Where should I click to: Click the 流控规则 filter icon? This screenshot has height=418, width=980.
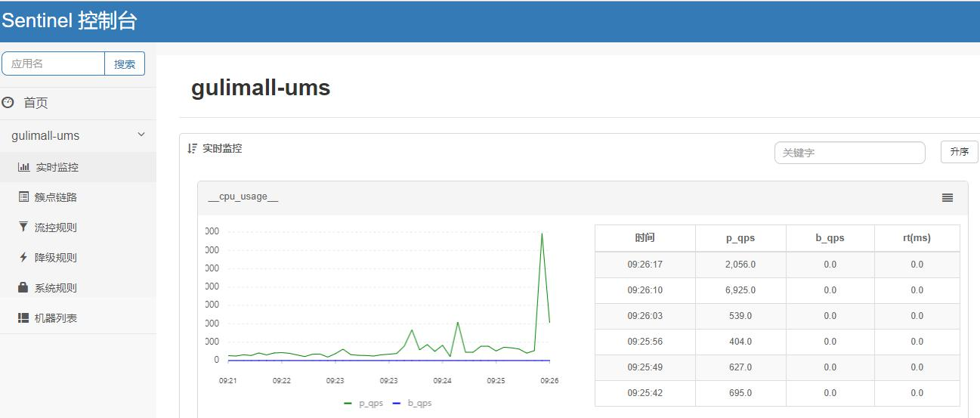23,227
